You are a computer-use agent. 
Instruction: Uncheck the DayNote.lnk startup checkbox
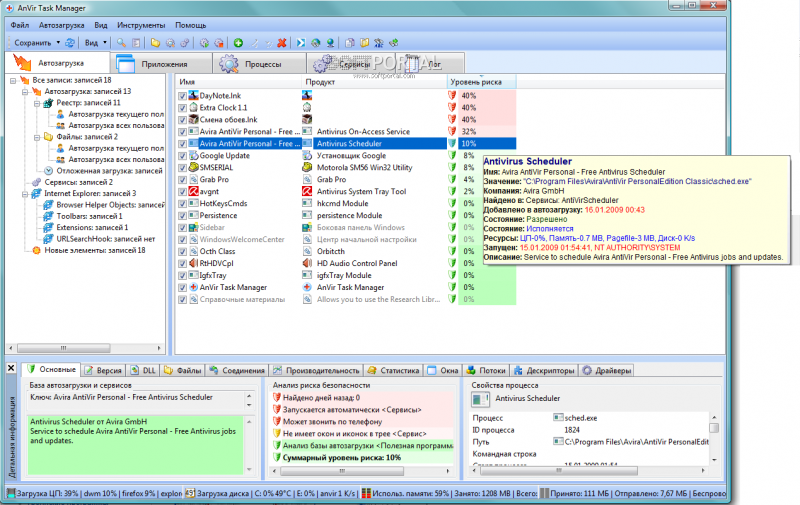[182, 96]
